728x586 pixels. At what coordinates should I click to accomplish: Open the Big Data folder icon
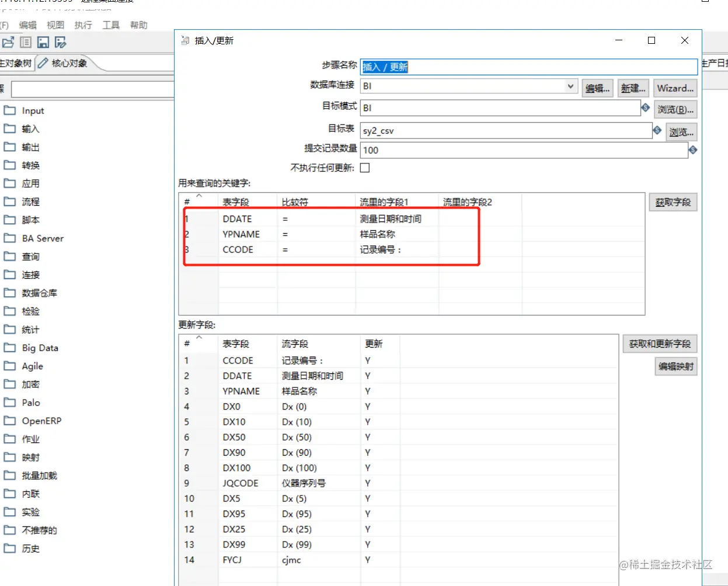pos(9,348)
